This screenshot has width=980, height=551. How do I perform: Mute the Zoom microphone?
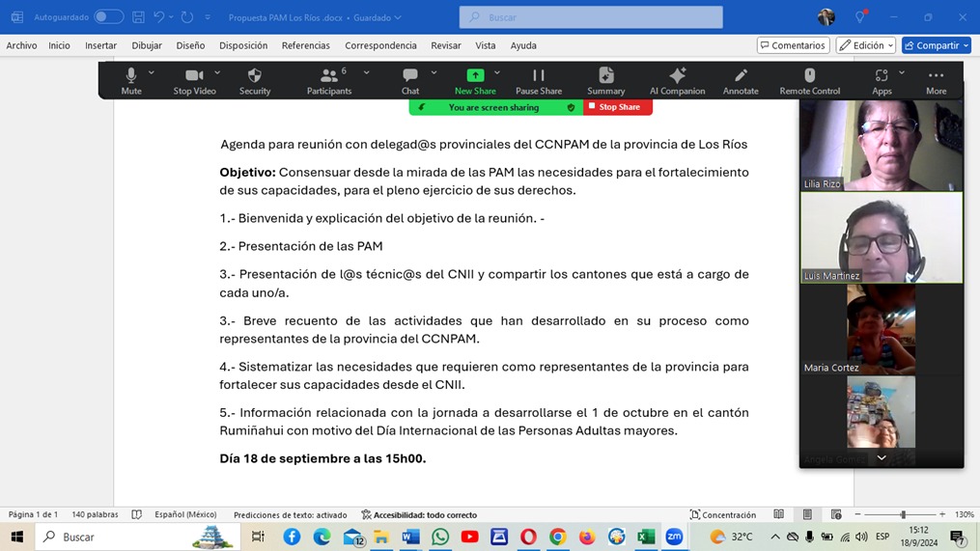[131, 81]
